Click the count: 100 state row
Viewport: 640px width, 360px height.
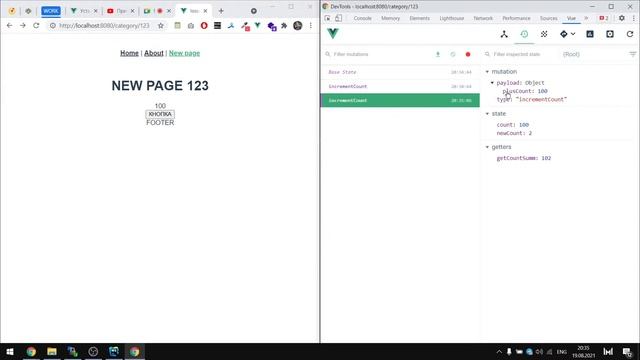pos(513,125)
